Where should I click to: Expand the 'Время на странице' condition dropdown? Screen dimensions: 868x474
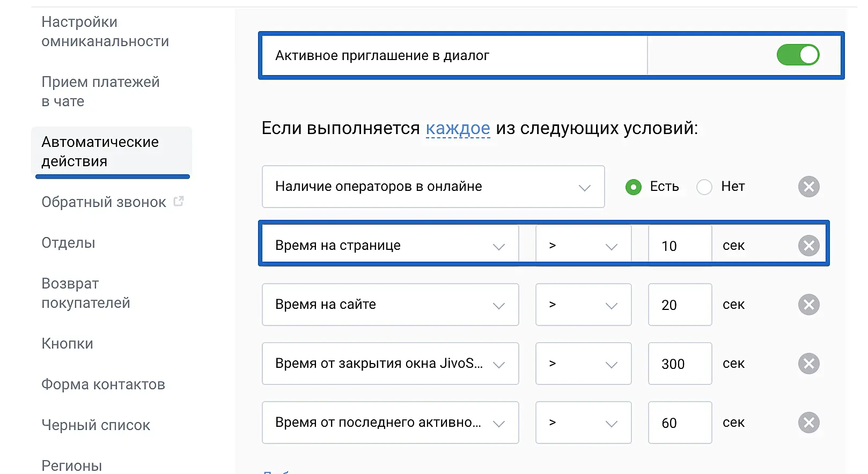(390, 246)
